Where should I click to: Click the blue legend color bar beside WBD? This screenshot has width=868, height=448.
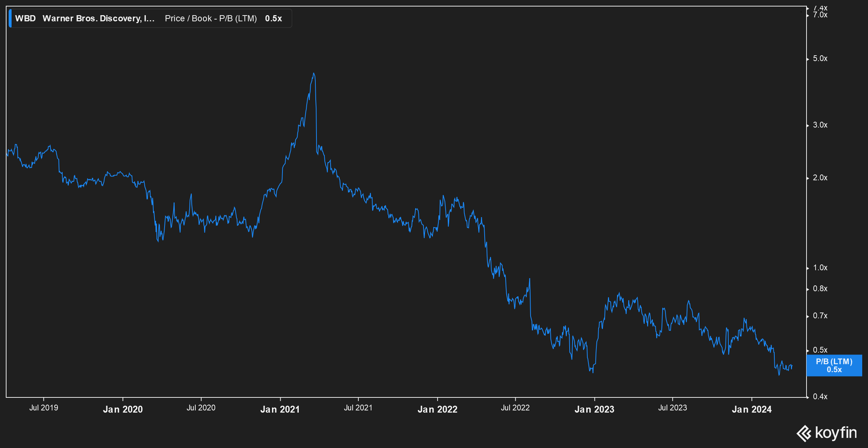[x=10, y=18]
